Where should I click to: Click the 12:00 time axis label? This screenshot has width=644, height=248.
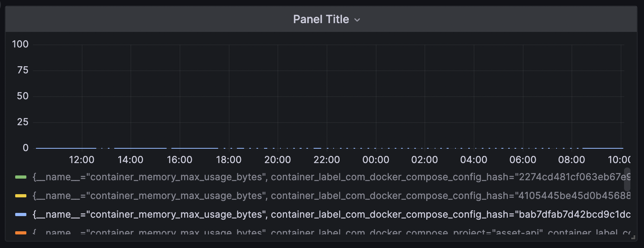(x=81, y=160)
